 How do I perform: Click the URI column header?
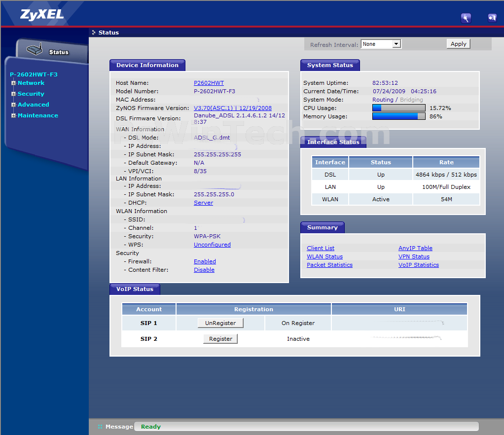click(399, 309)
